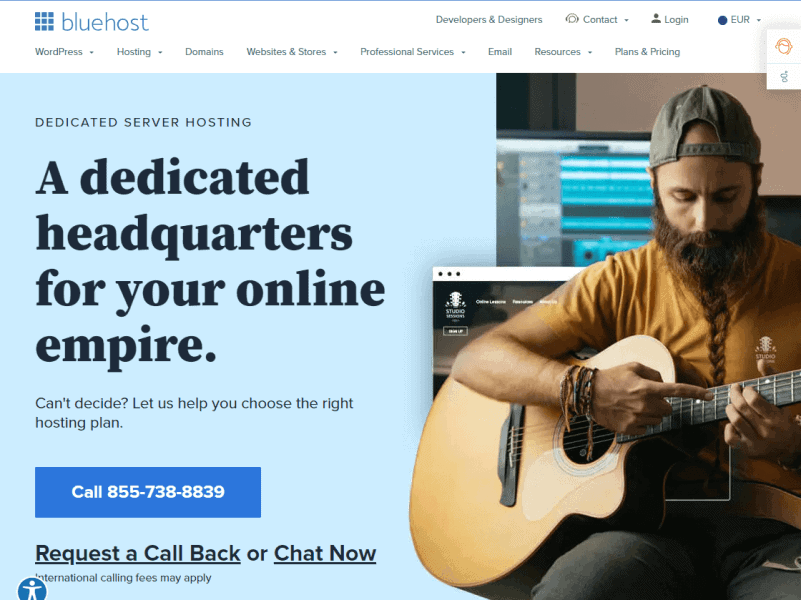
Task: Click the user silhouette icon beside Login
Action: pyautogui.click(x=656, y=19)
